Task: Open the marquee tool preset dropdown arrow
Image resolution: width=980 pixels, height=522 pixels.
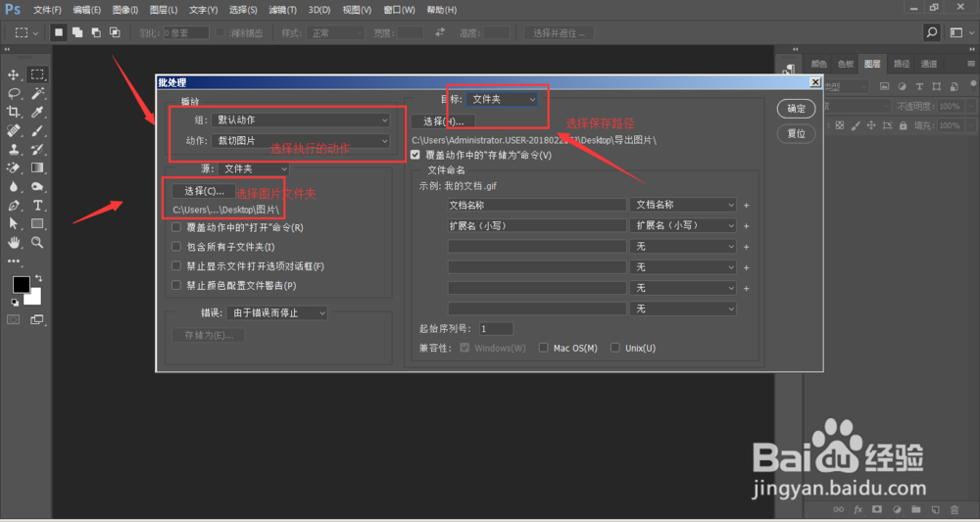Action: [35, 32]
